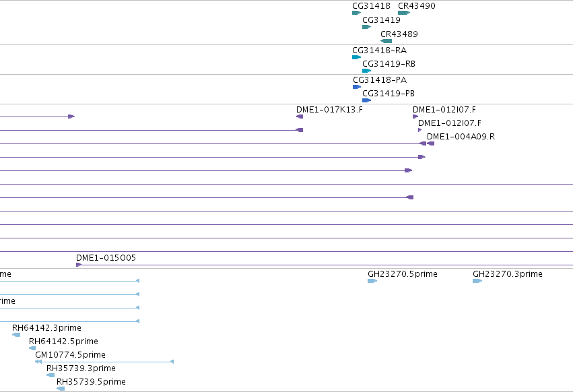This screenshot has height=392, width=573.
Task: Click the DME1-004A09.R purple arrow glyph
Action: tap(431, 143)
